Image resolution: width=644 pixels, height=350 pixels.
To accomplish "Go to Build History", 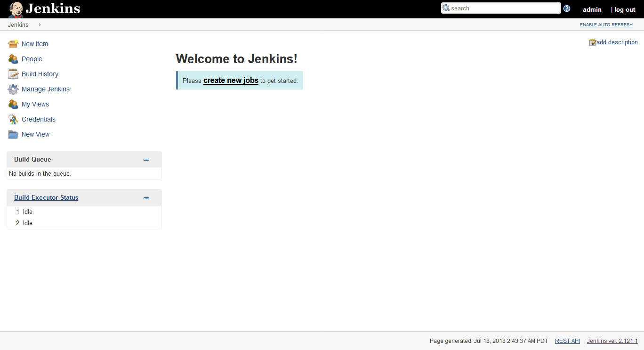I will tap(40, 74).
